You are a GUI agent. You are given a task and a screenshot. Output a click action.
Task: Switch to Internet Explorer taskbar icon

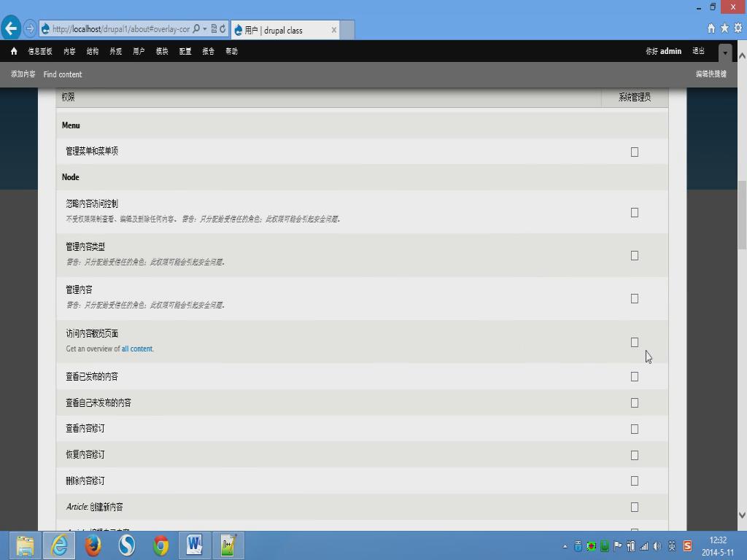pyautogui.click(x=59, y=545)
